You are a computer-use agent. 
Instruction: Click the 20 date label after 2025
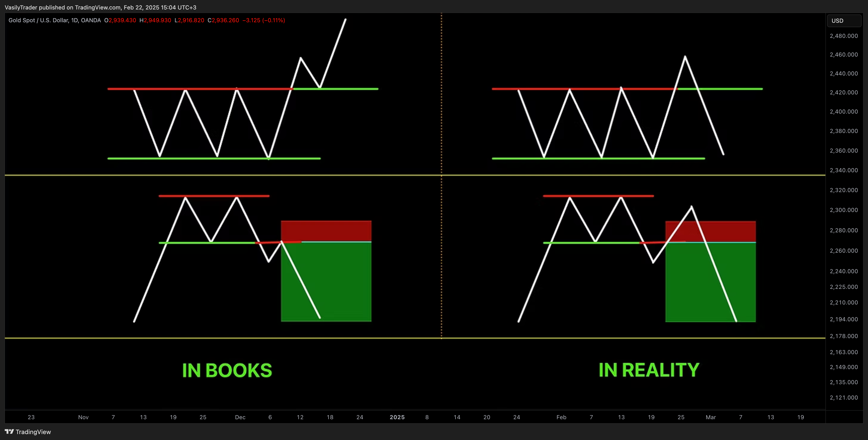click(x=487, y=417)
